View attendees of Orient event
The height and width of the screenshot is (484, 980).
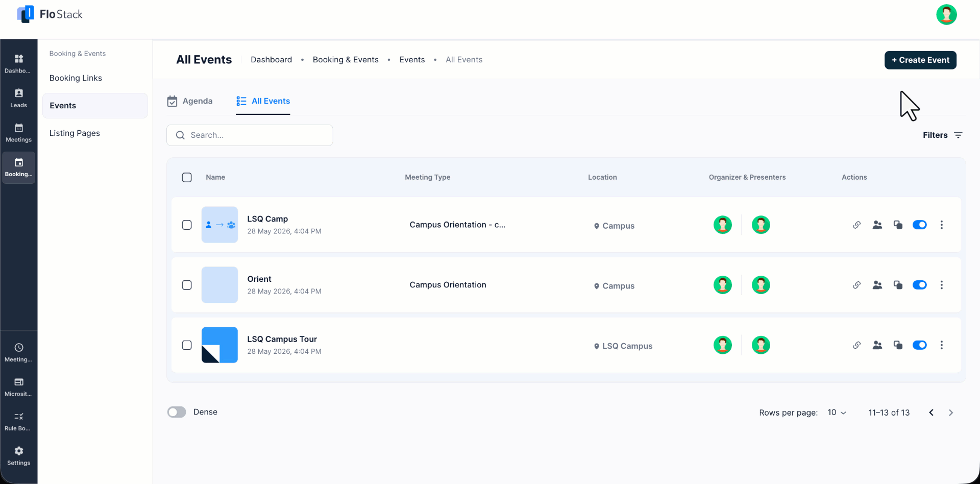click(877, 285)
